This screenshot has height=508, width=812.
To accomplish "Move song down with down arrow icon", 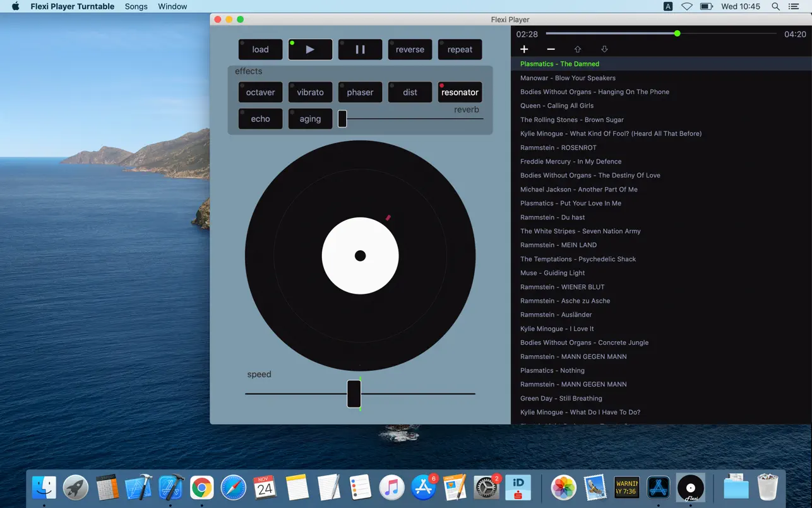I will (x=604, y=49).
